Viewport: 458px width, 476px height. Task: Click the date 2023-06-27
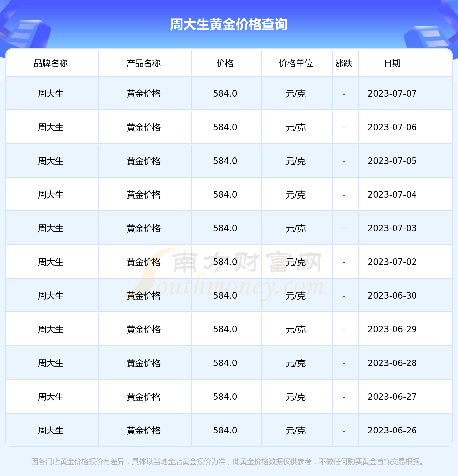pyautogui.click(x=392, y=397)
